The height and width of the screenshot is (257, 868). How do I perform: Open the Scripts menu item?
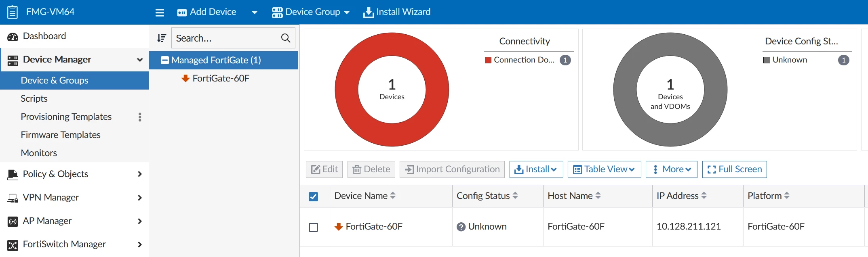point(74,98)
